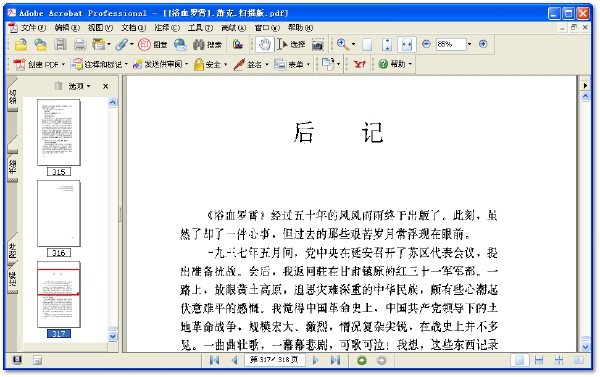Click the round zoom out minus button
The height and width of the screenshot is (377, 600).
point(426,44)
